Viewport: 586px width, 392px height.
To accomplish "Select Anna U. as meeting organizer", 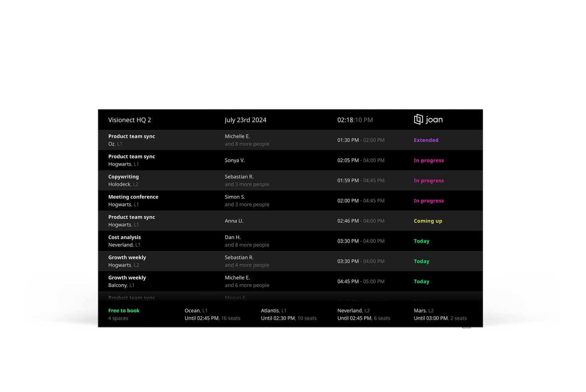I will pyautogui.click(x=234, y=221).
